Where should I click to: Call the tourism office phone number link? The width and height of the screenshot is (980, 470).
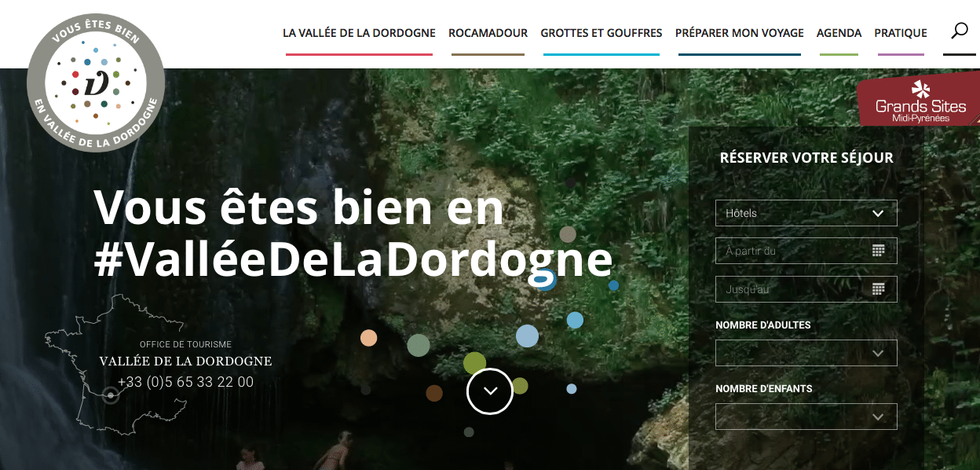(185, 382)
